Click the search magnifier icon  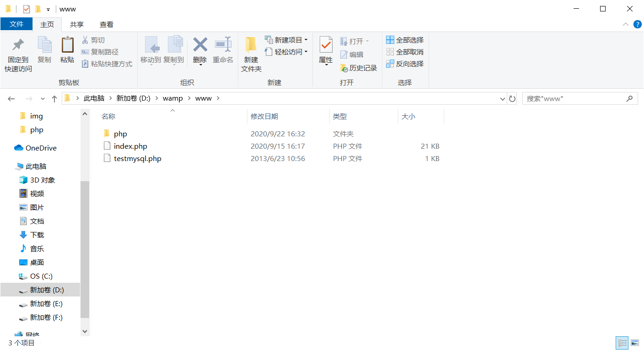tap(630, 98)
